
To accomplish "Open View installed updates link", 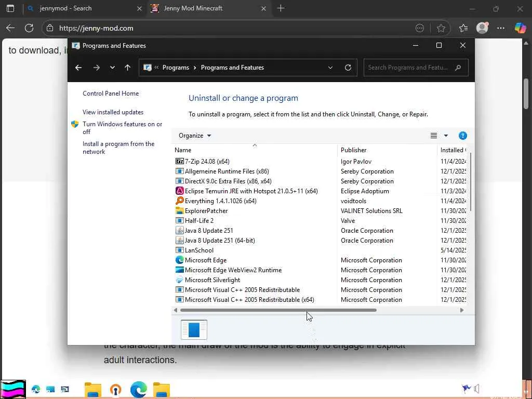I will click(x=113, y=112).
